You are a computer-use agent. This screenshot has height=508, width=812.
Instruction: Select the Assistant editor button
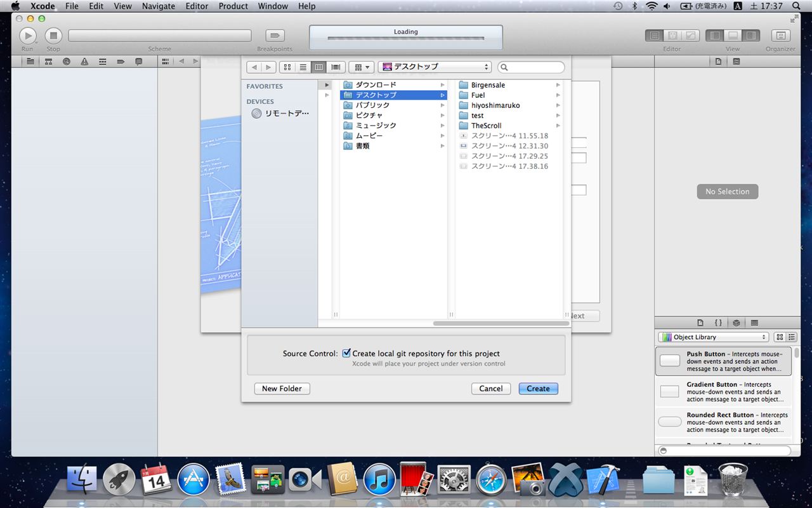coord(672,36)
